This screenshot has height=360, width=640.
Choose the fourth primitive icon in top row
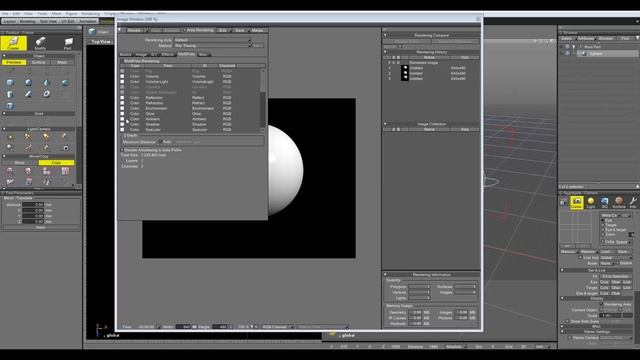click(x=65, y=83)
